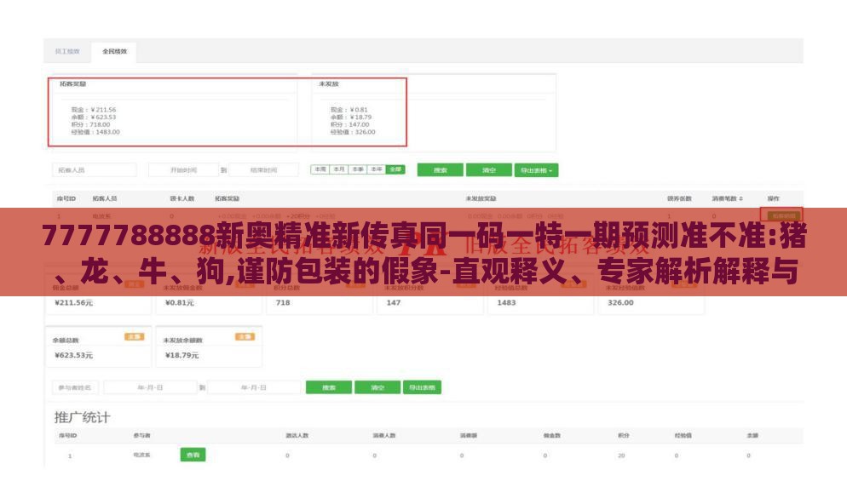847x504 pixels.
Task: Click the ¥18.79元 value in 未发放余额数 card
Action: click(182, 355)
